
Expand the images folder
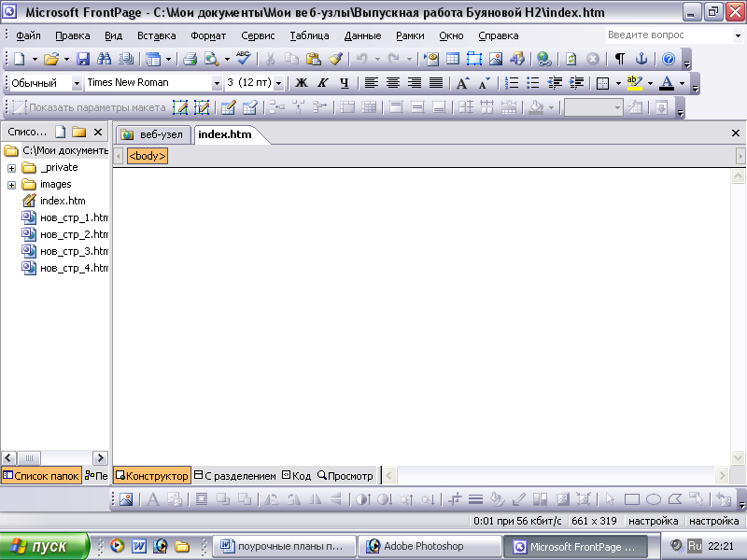coord(11,185)
